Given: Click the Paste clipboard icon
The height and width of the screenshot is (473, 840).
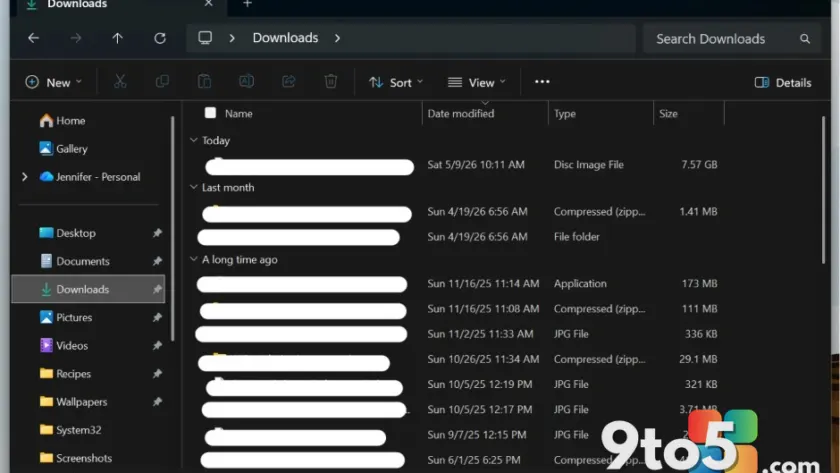Looking at the screenshot, I should point(204,81).
